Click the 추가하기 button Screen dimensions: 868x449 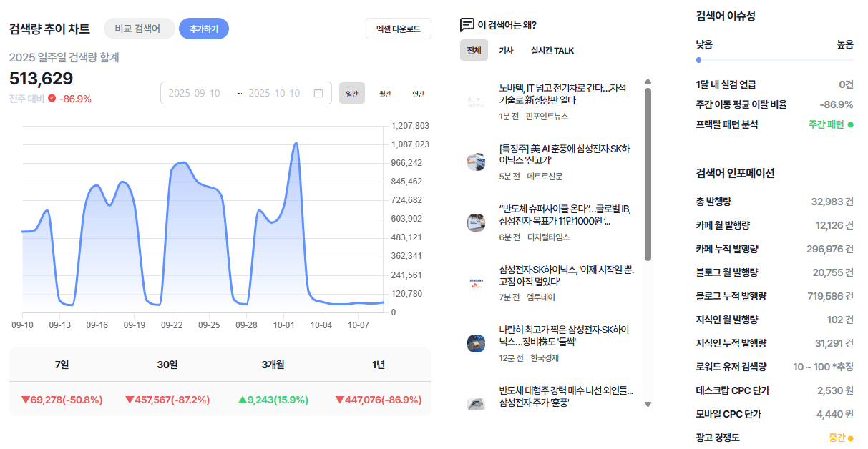[204, 29]
